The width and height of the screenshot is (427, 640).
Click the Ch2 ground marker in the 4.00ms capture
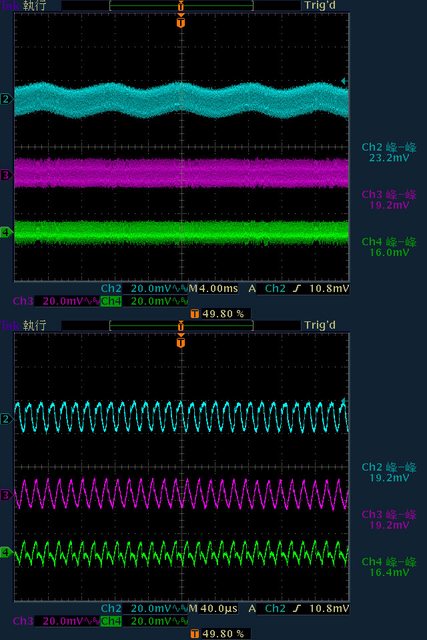[6, 99]
